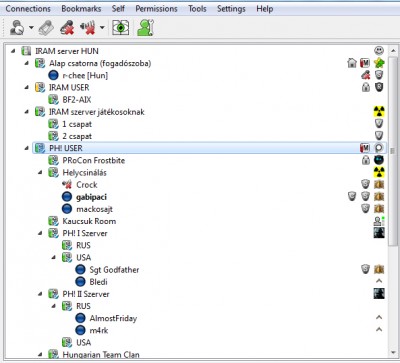Collapse IRAM szerver játékosoknak channel
Image resolution: width=400 pixels, height=363 pixels.
pyautogui.click(x=27, y=112)
